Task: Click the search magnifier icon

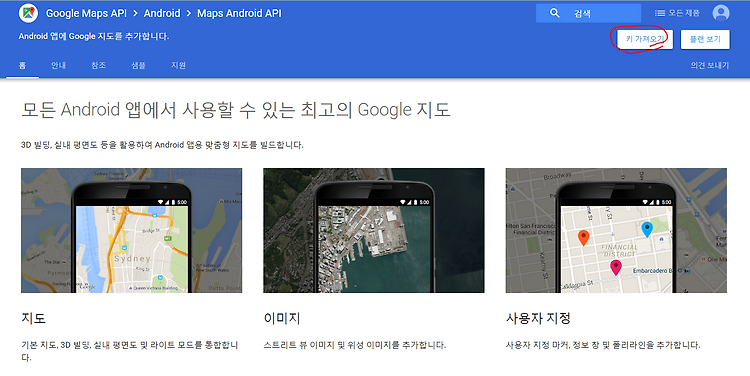Action: pyautogui.click(x=554, y=13)
